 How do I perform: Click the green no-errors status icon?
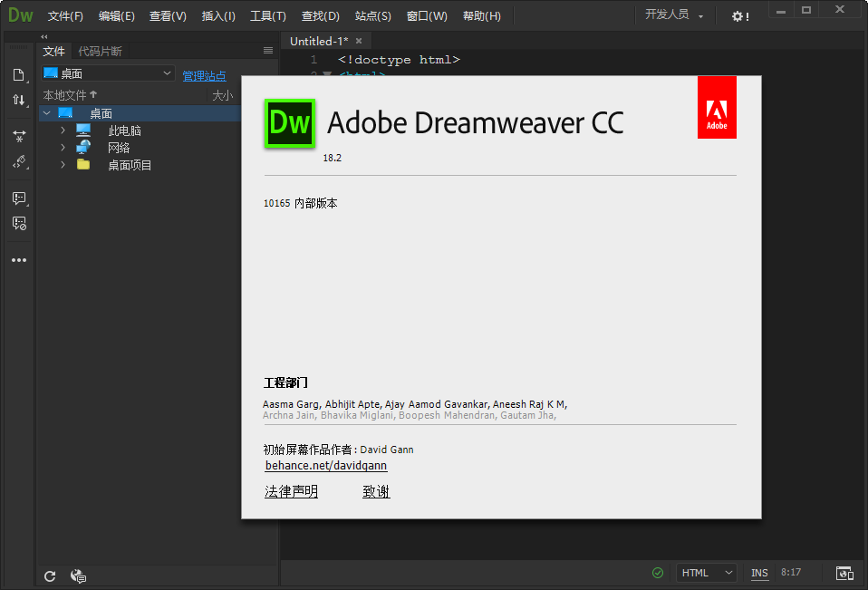[x=658, y=573]
